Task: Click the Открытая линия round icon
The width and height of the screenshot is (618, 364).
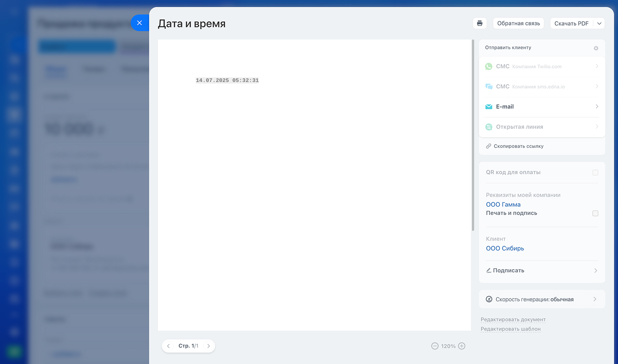Action: tap(489, 127)
